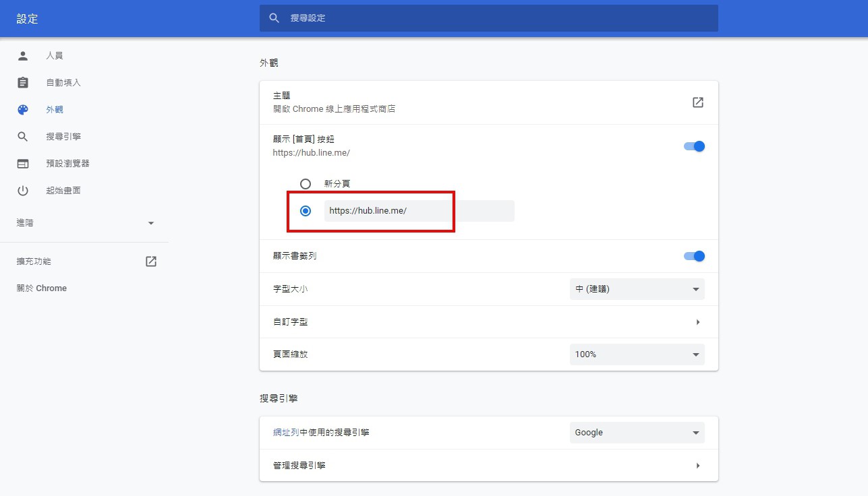Image resolution: width=868 pixels, height=496 pixels.
Task: Go to 自動填入 settings section
Action: (63, 82)
